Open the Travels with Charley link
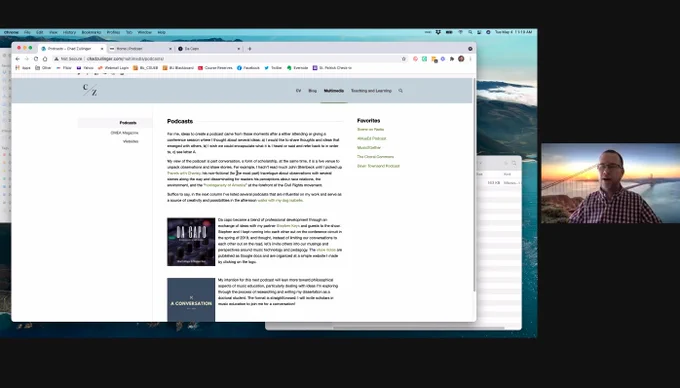680x388 pixels. (184, 173)
